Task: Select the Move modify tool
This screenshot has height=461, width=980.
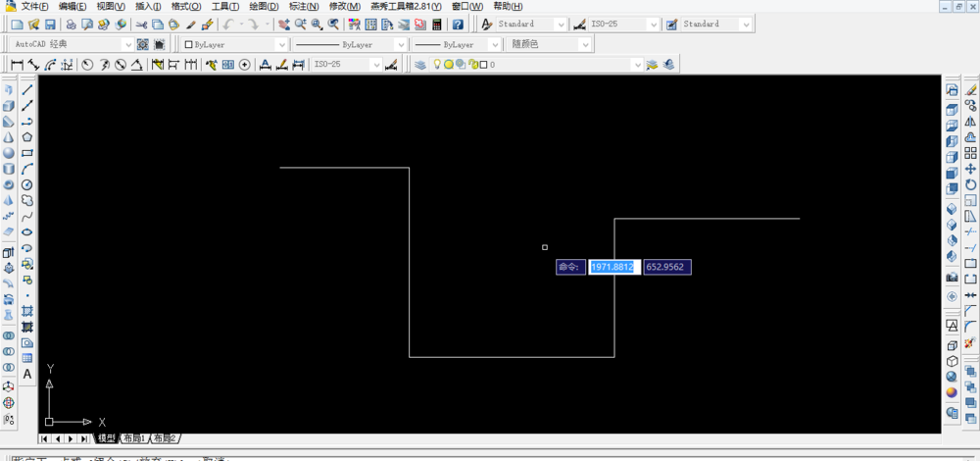Action: pyautogui.click(x=970, y=169)
